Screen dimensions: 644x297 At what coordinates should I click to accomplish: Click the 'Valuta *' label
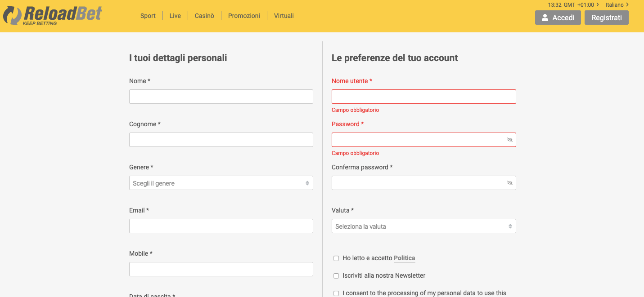coord(342,210)
